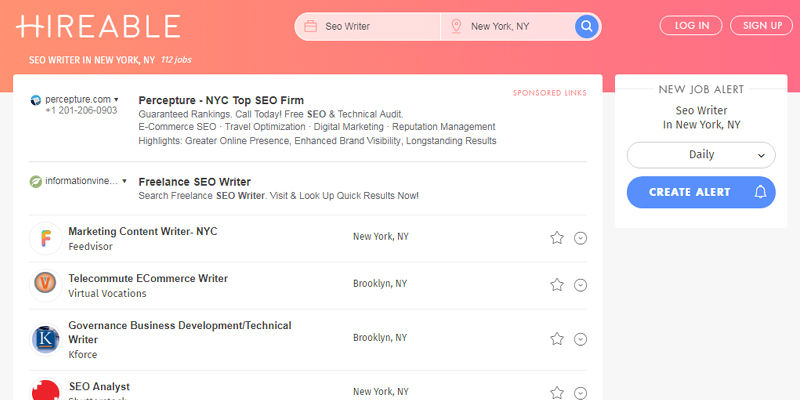Image resolution: width=800 pixels, height=400 pixels.
Task: Click the Virtual Vocations company name
Action: pyautogui.click(x=107, y=293)
